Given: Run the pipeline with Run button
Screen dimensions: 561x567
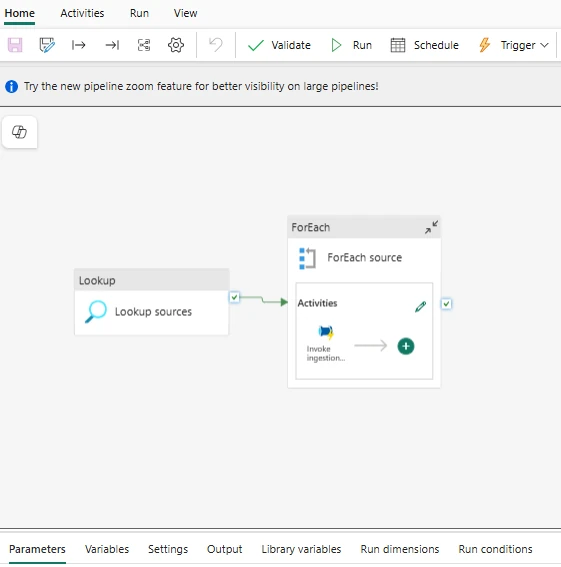Looking at the screenshot, I should [x=351, y=45].
